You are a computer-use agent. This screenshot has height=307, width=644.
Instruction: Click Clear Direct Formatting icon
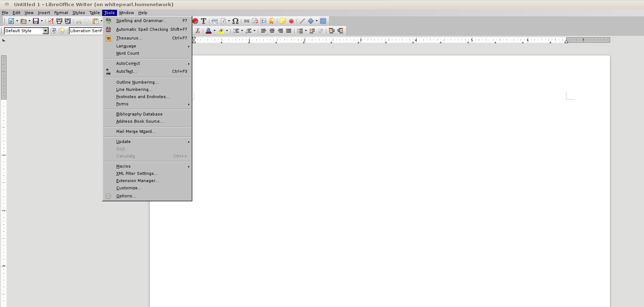(198, 31)
